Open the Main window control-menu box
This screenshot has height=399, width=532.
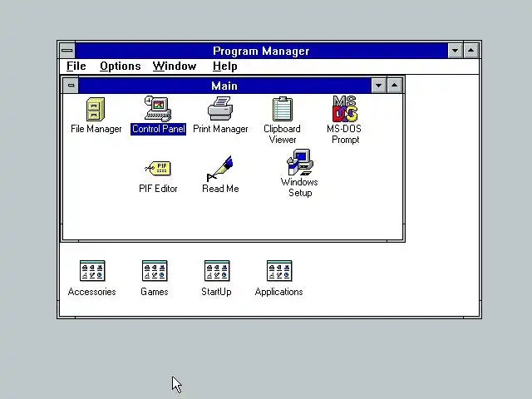pos(71,85)
